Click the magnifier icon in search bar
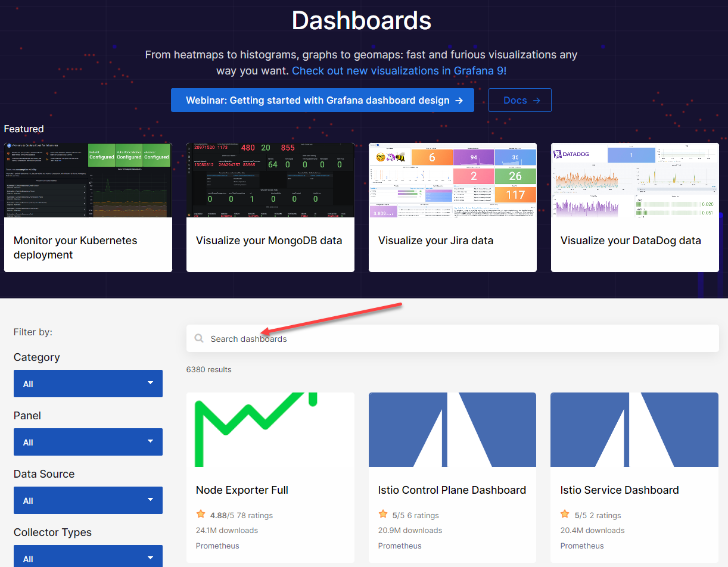The image size is (728, 567). click(x=199, y=339)
